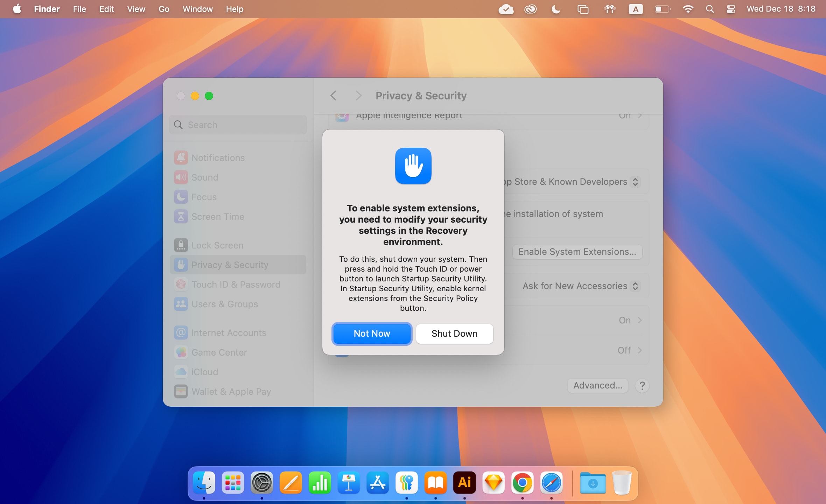Open the App Store & Known Developers dropdown
Screen dimensions: 826x504
635,182
